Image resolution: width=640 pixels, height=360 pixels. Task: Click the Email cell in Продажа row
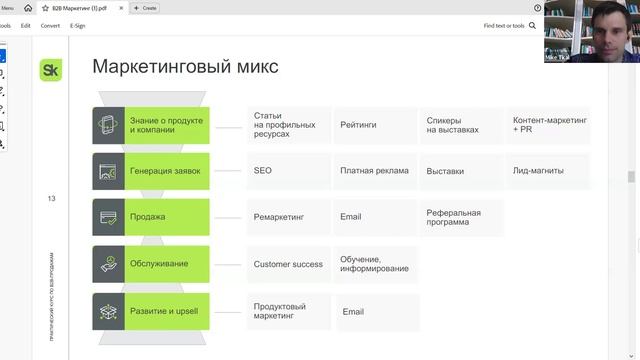375,217
